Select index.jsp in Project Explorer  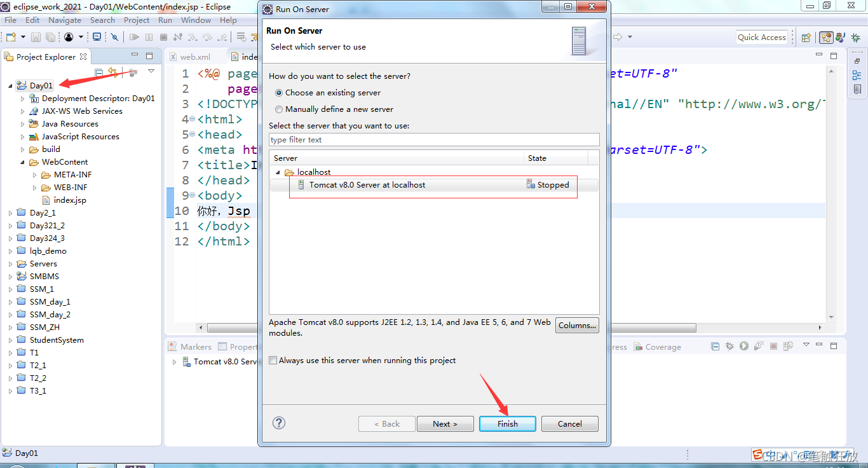64,200
